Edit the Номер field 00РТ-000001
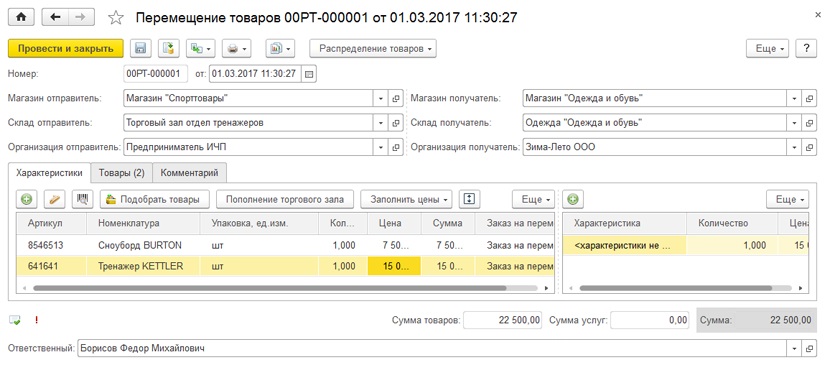830x365 pixels. 156,74
